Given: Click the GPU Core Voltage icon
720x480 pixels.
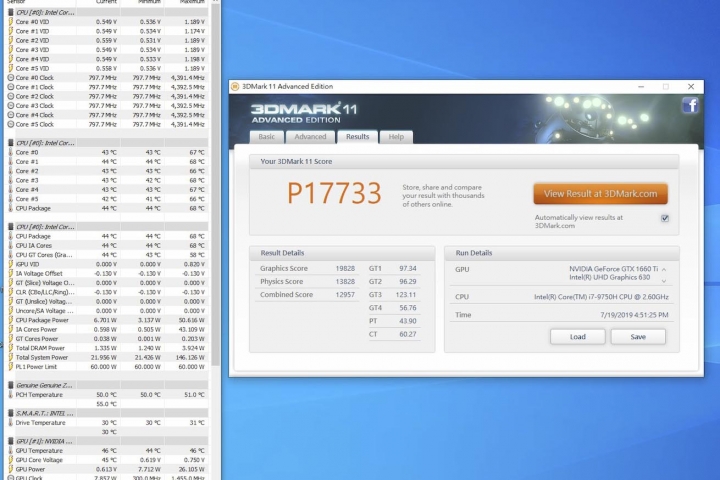Looking at the screenshot, I should coord(11,460).
